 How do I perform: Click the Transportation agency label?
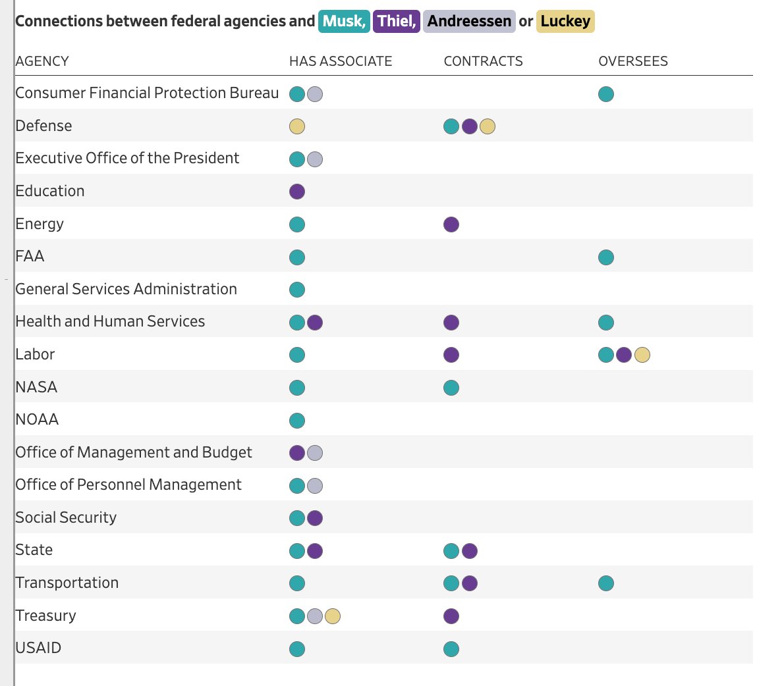tap(67, 583)
